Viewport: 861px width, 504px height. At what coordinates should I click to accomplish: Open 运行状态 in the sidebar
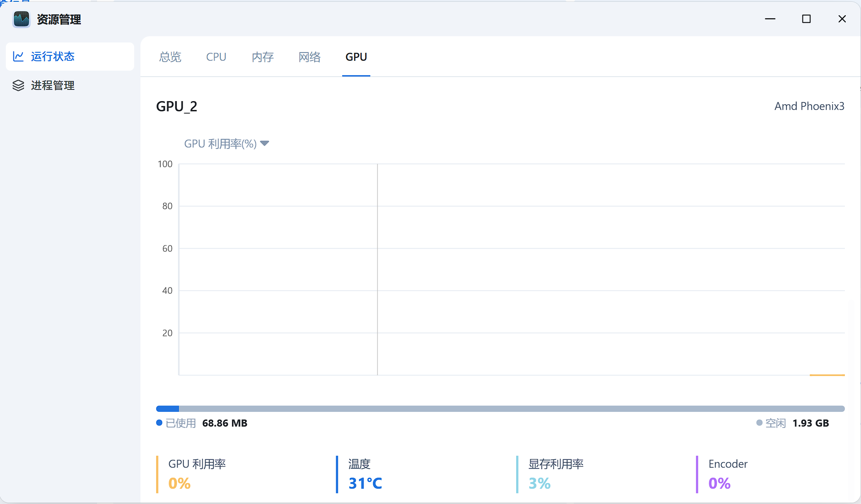[52, 56]
